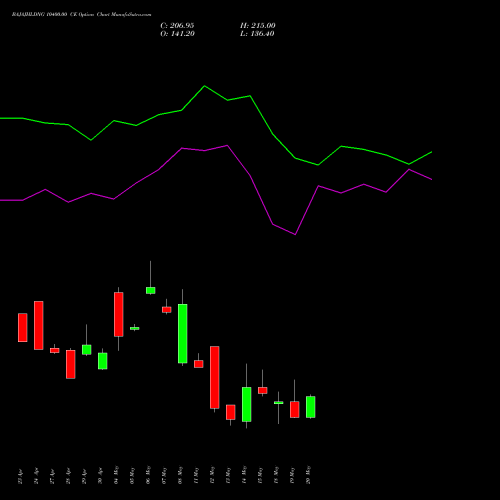Image resolution: width=500 pixels, height=500 pixels.
Task: Click the 11 May date label
Action: 196,476
